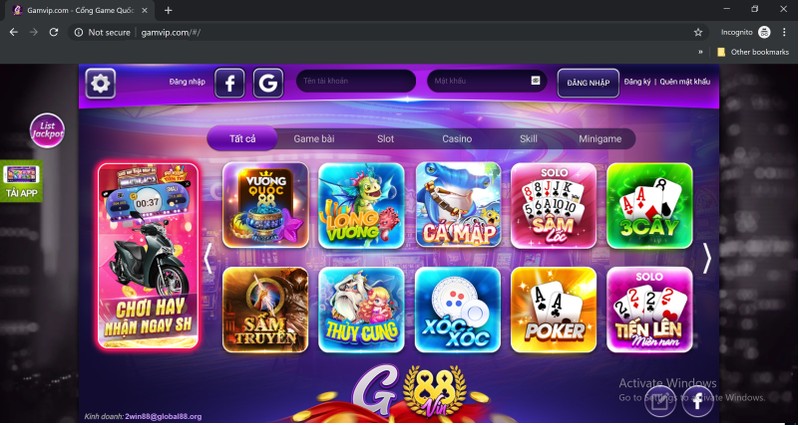
Task: Open the settings gear icon
Action: tap(100, 83)
